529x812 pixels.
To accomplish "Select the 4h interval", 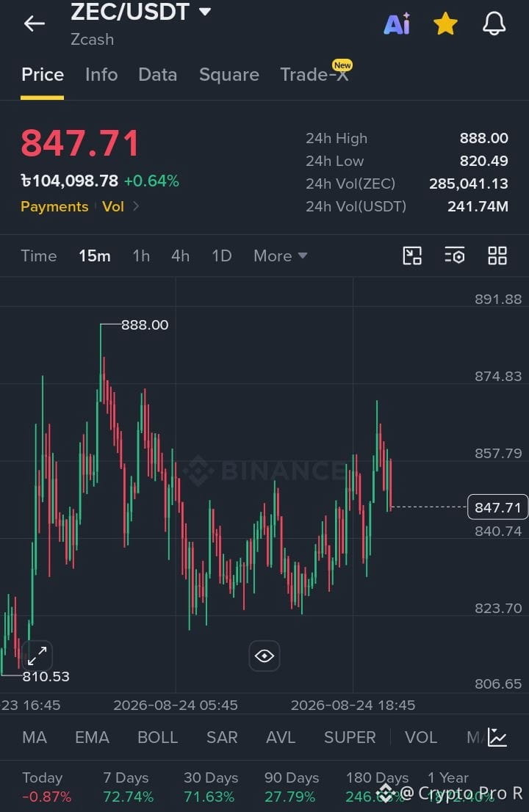I will coord(180,255).
